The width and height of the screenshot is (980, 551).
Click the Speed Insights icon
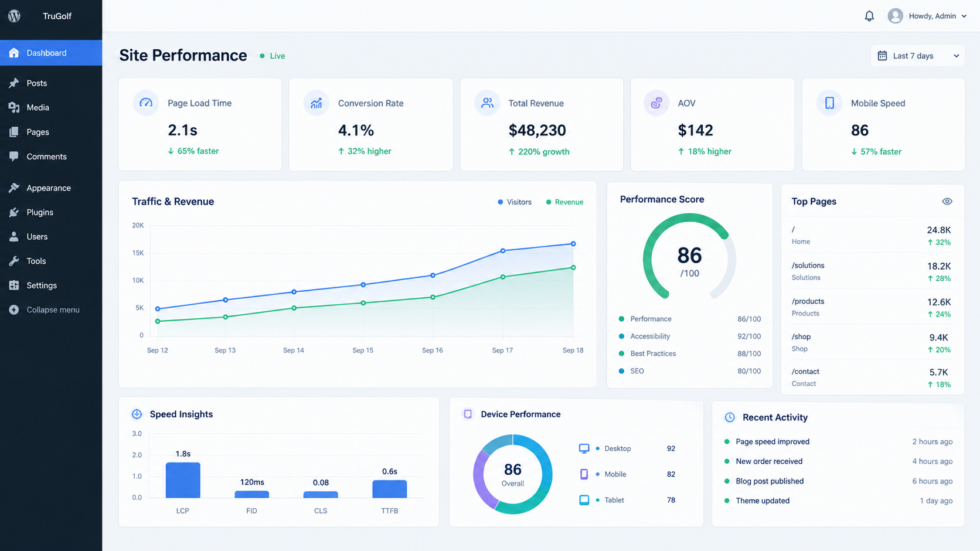coord(137,414)
